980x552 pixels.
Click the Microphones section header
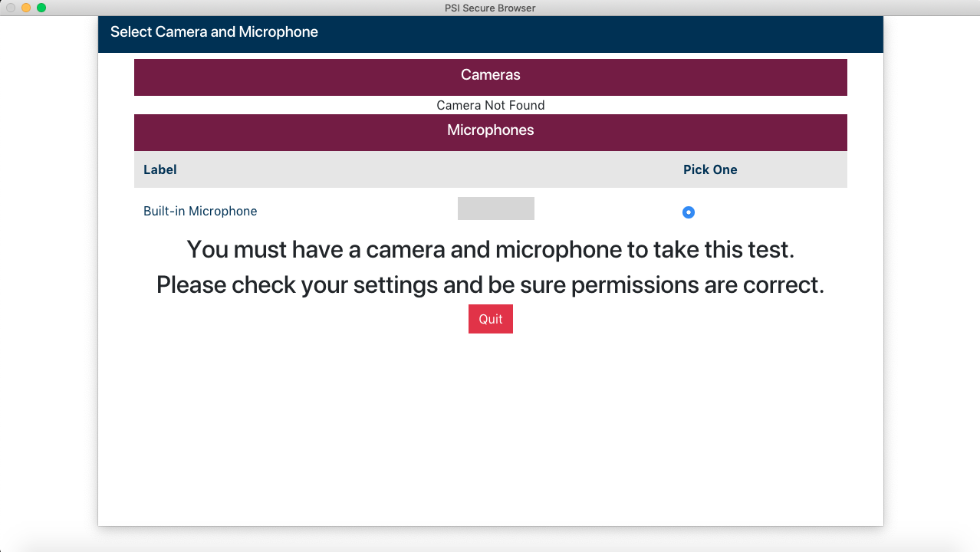pyautogui.click(x=491, y=133)
